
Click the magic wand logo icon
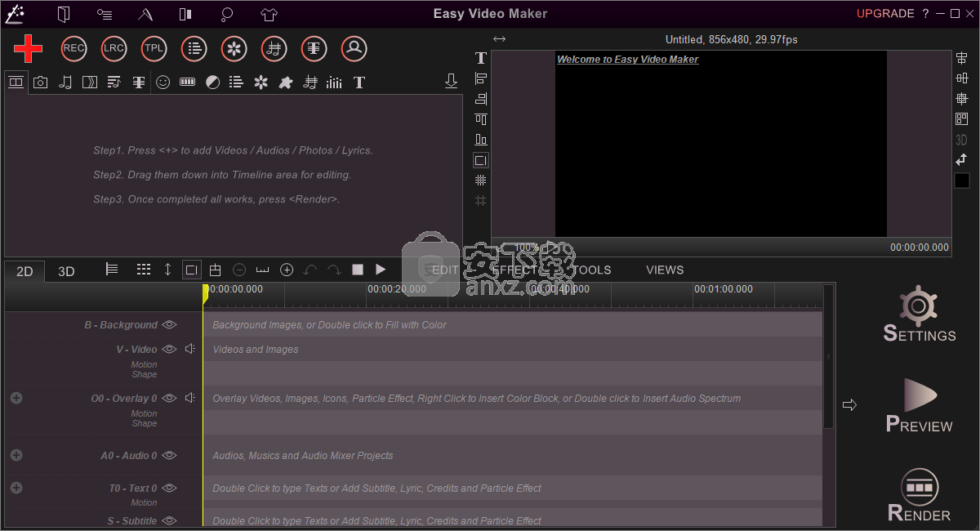tap(15, 13)
